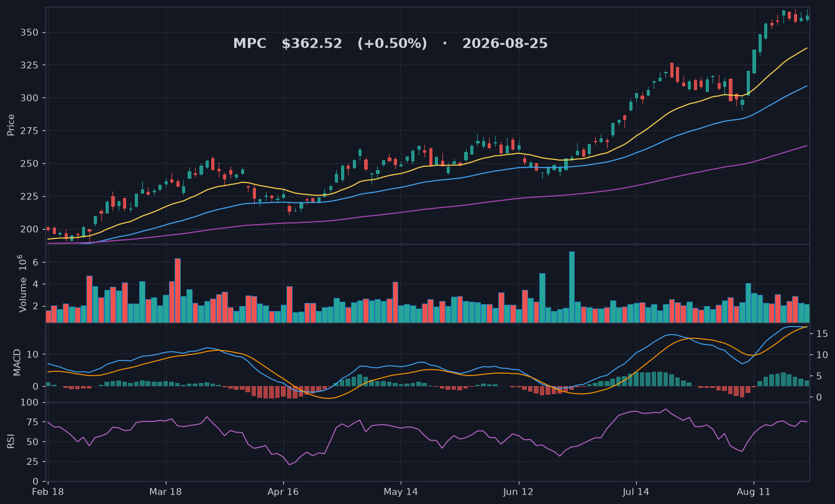Select the Apr 16 x-axis date label
This screenshot has height=504, width=835.
[283, 492]
